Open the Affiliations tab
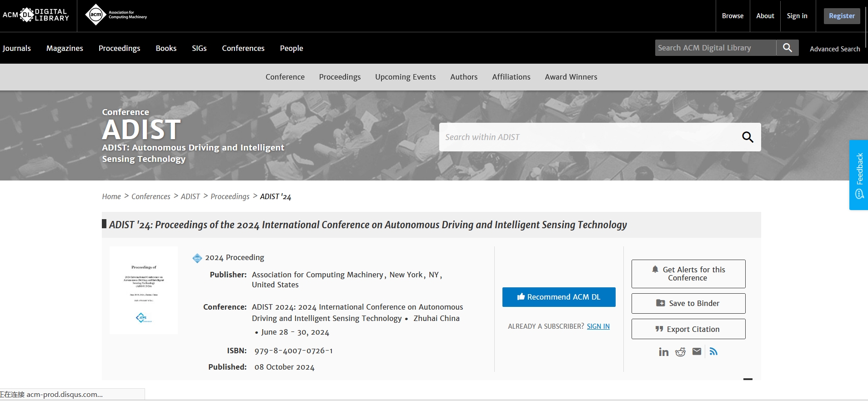 pos(511,77)
